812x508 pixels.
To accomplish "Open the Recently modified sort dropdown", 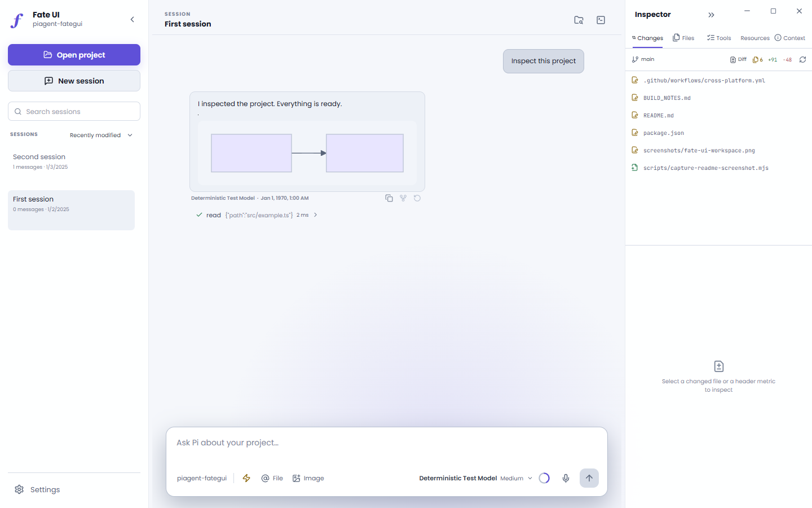I will [x=101, y=135].
